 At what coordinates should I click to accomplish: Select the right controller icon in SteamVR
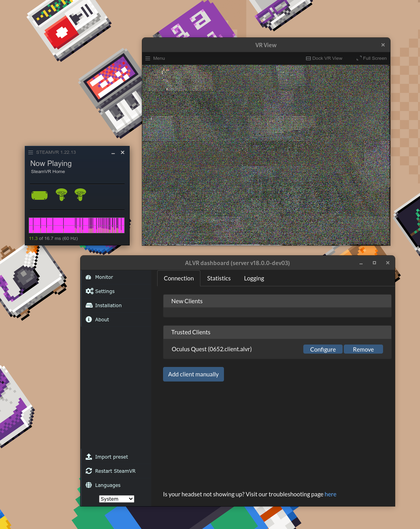click(x=80, y=195)
